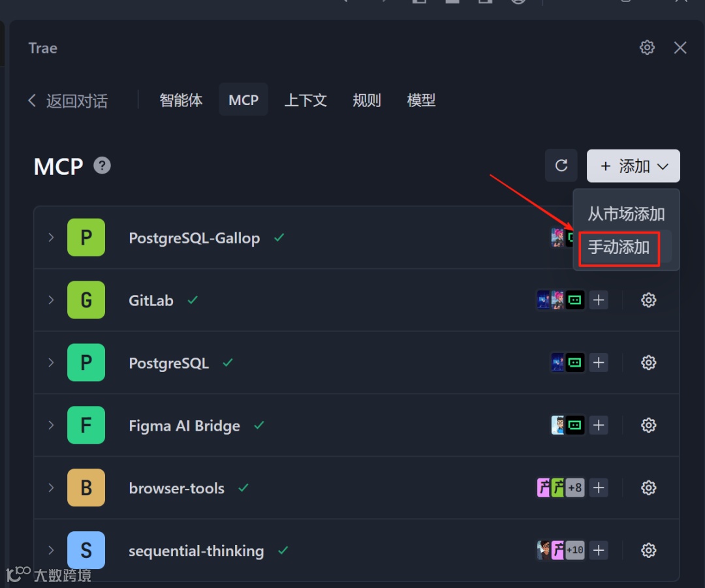Switch to the 规则 tab
Viewport: 705px width, 588px height.
tap(366, 100)
